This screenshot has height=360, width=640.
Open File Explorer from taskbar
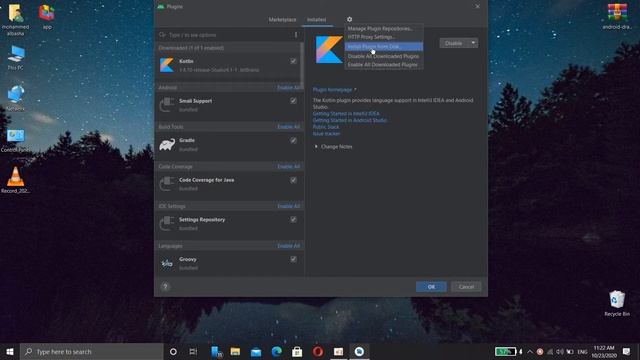[x=235, y=351]
